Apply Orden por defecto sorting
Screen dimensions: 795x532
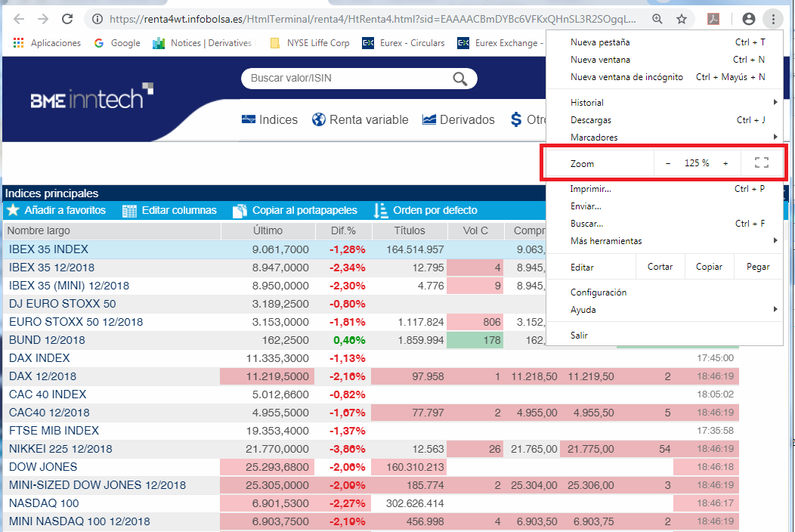coord(425,211)
